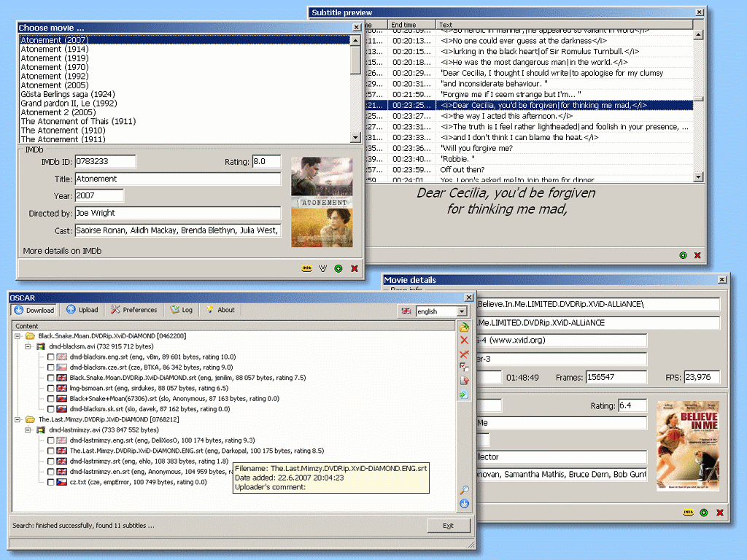The image size is (747, 560).
Task: Click green OK circle in Subtitle preview window
Action: [x=683, y=255]
